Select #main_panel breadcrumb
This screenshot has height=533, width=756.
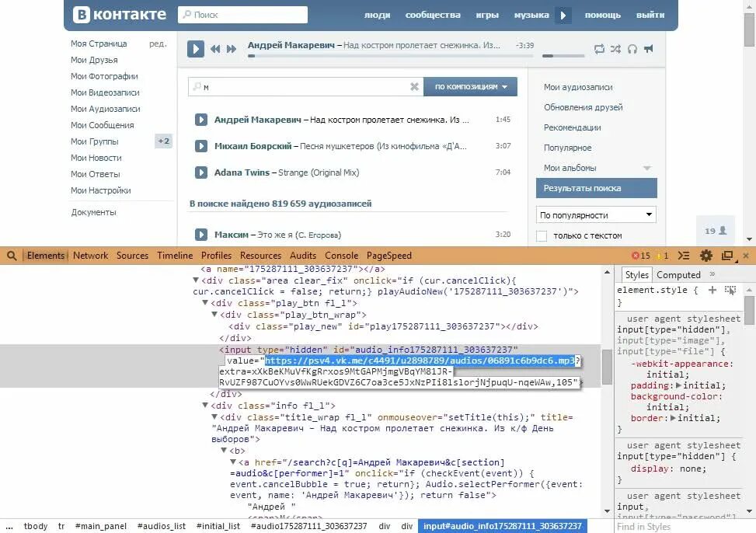(101, 526)
